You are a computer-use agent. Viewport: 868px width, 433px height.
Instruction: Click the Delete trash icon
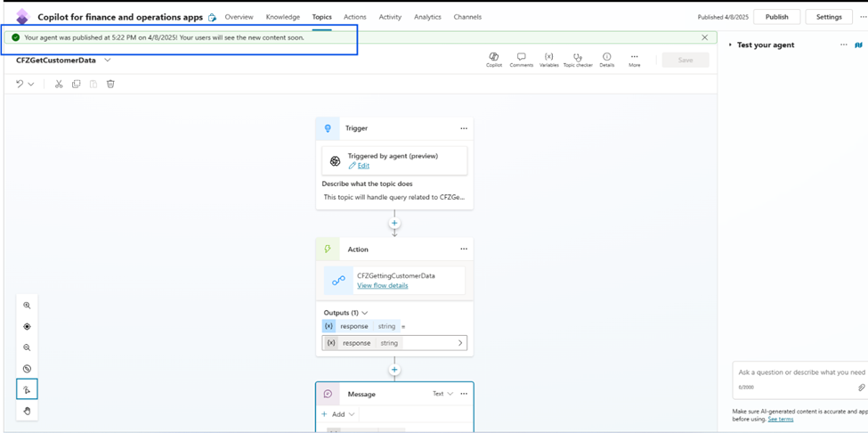click(110, 84)
